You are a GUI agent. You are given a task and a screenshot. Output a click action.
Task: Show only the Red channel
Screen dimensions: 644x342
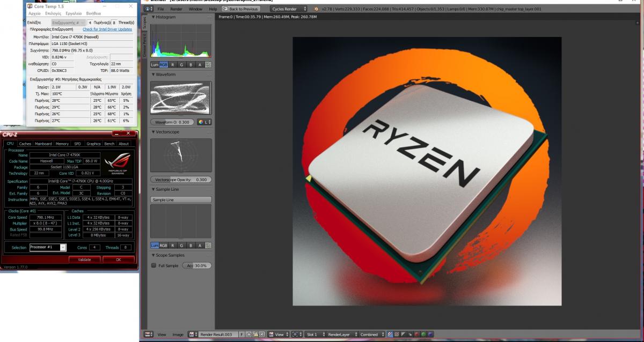pos(416,334)
